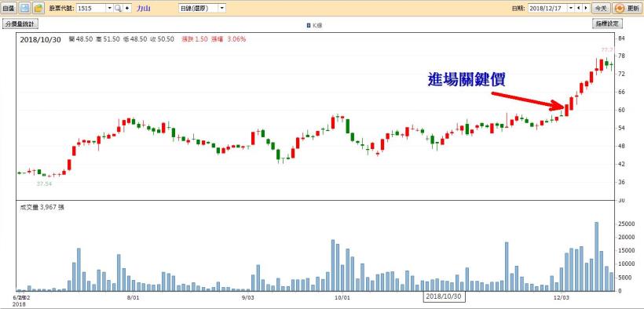
Task: Click the K線 legend marker icon
Action: point(309,25)
